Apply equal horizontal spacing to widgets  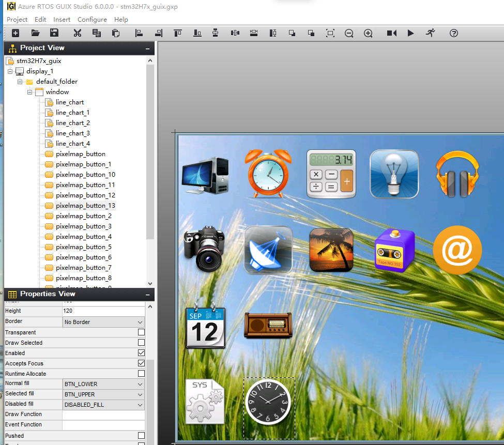point(235,33)
